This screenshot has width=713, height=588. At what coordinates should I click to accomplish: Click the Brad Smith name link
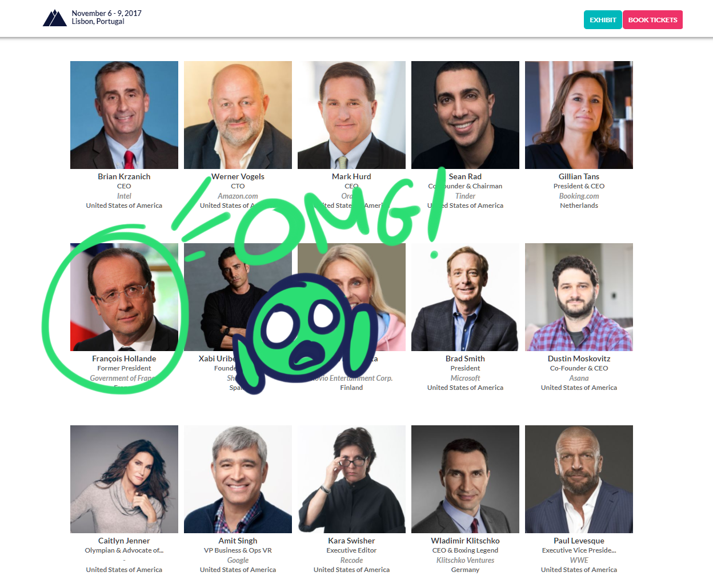(x=465, y=359)
